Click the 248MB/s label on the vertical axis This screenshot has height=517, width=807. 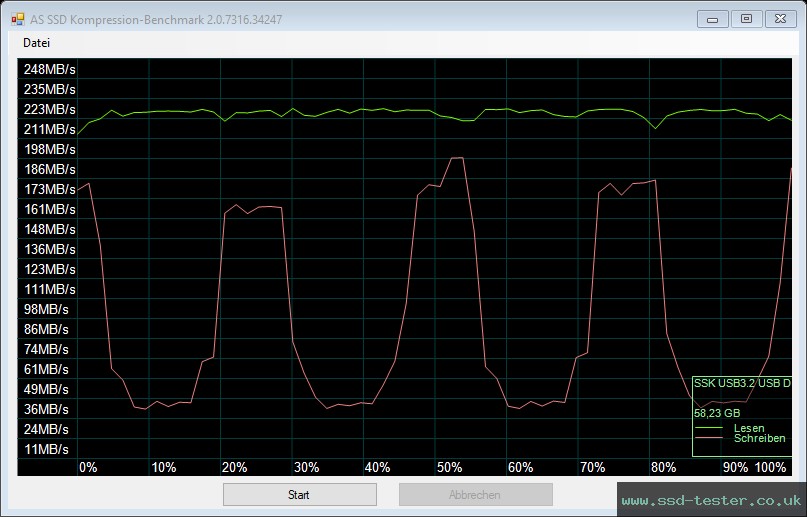(49, 69)
